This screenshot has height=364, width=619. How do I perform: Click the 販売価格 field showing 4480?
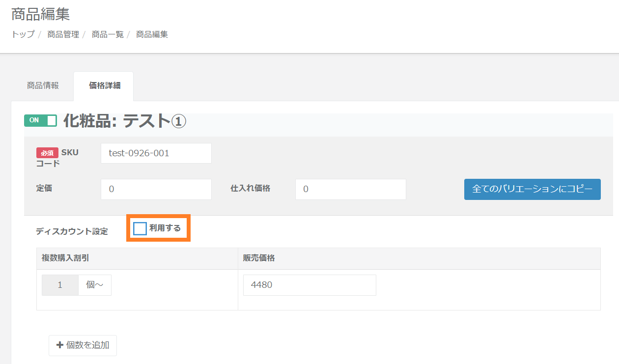point(309,285)
